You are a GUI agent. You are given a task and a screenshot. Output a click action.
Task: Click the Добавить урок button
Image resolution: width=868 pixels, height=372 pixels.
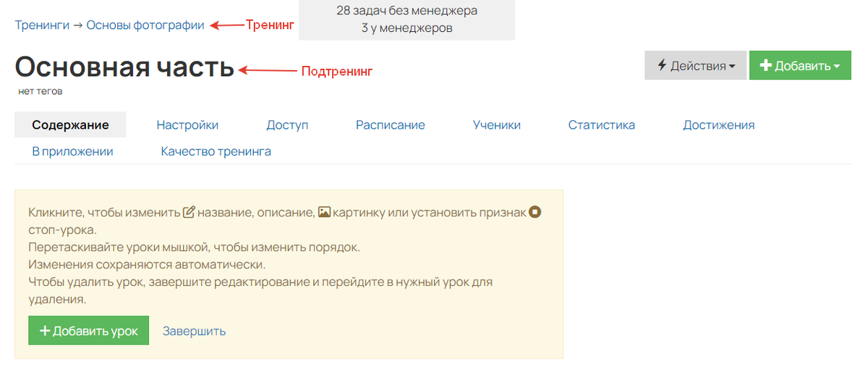[x=89, y=330]
